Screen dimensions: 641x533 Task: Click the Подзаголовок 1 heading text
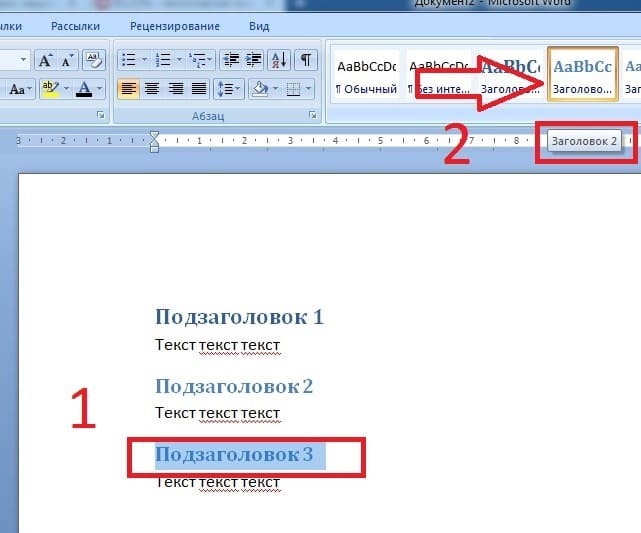[x=239, y=317]
